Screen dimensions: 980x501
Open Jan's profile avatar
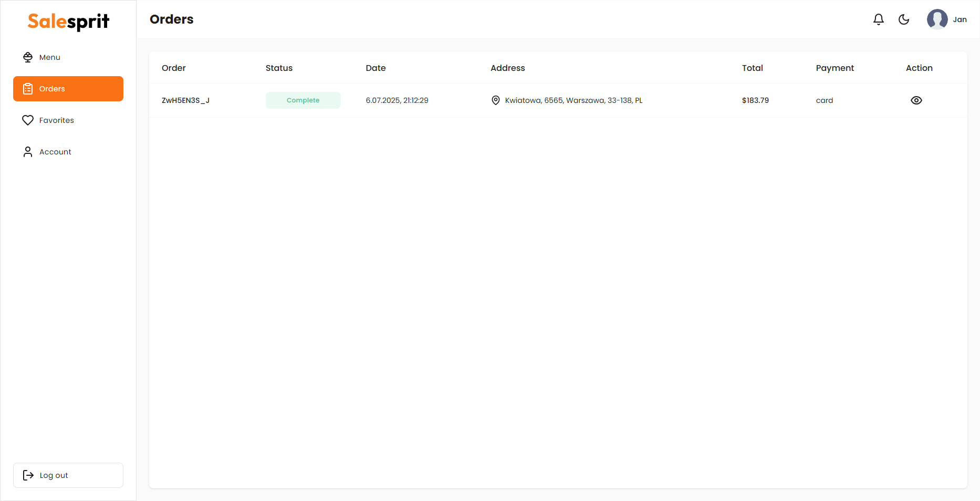pos(937,19)
